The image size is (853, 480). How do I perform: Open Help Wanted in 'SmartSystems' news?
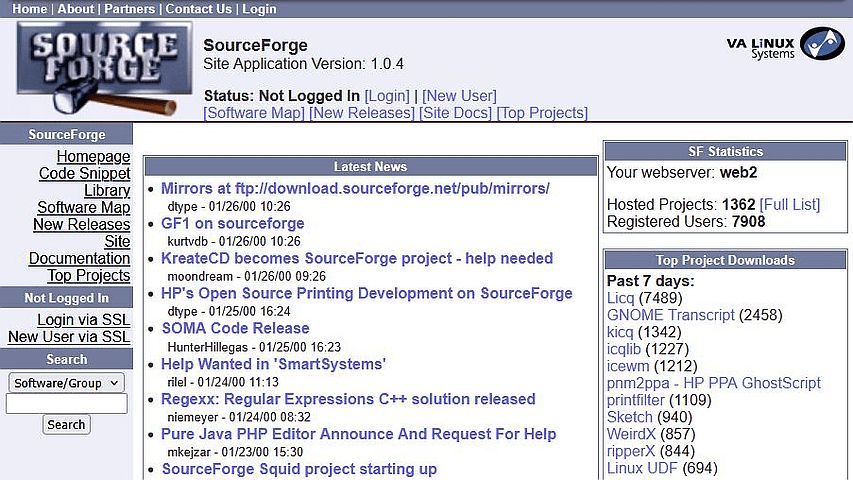click(x=274, y=364)
